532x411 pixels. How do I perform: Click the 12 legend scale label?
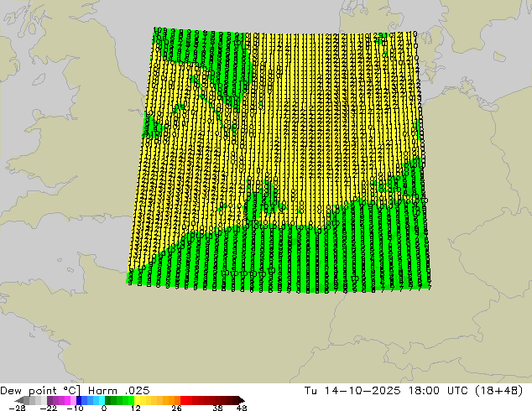[x=136, y=408]
